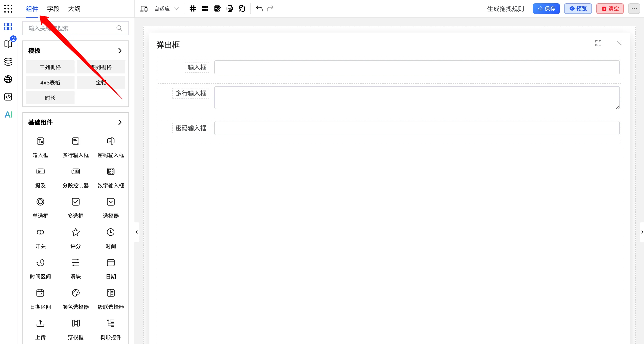Click the 保存 save button

546,8
